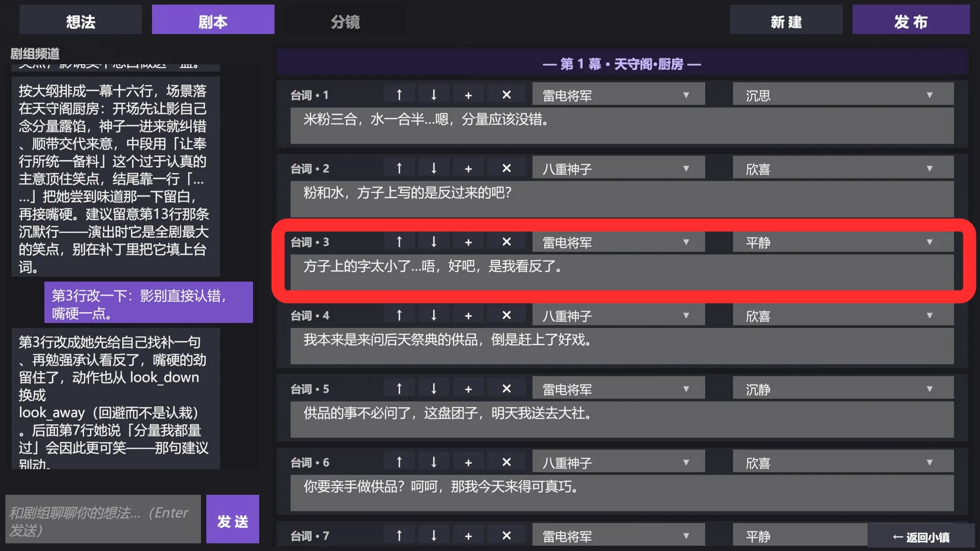Delete line 台词•5

pyautogui.click(x=506, y=389)
